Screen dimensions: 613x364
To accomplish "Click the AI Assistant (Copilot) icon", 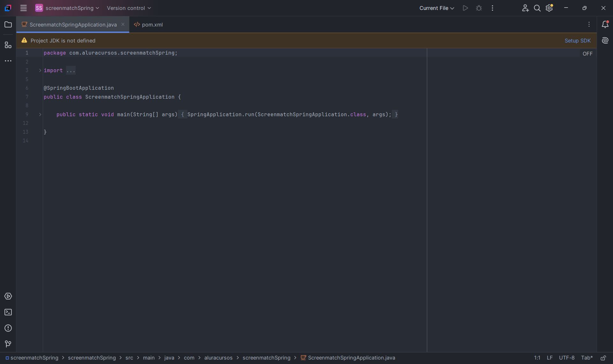I will point(605,40).
